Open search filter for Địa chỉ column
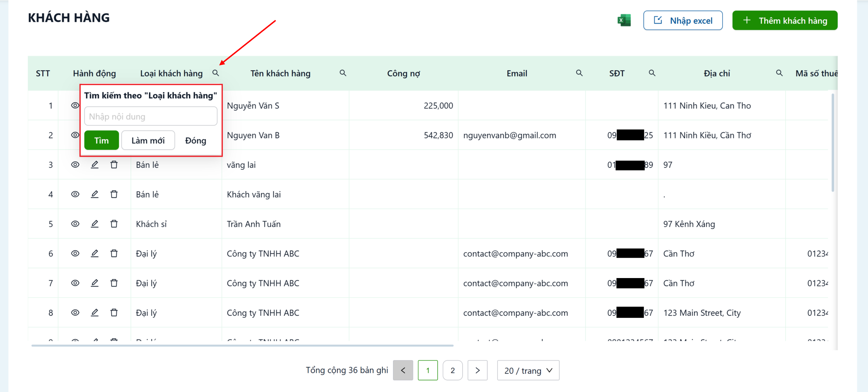This screenshot has height=392, width=868. tap(779, 73)
